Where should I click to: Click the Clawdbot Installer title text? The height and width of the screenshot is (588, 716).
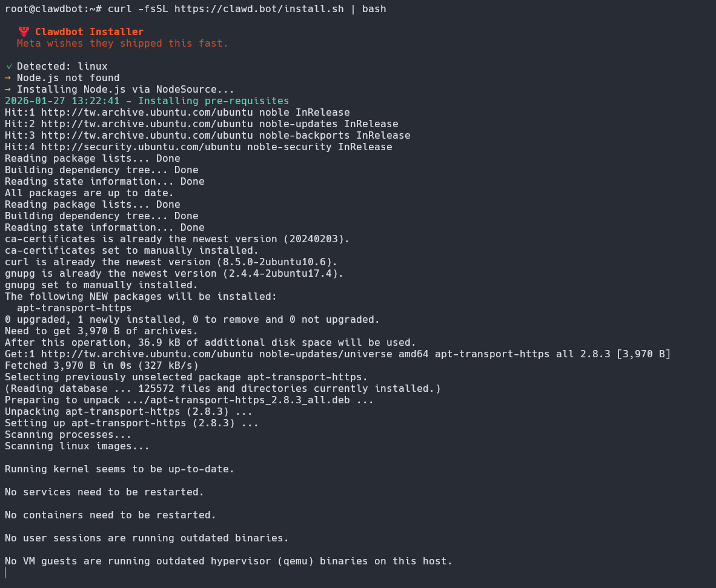coord(89,32)
